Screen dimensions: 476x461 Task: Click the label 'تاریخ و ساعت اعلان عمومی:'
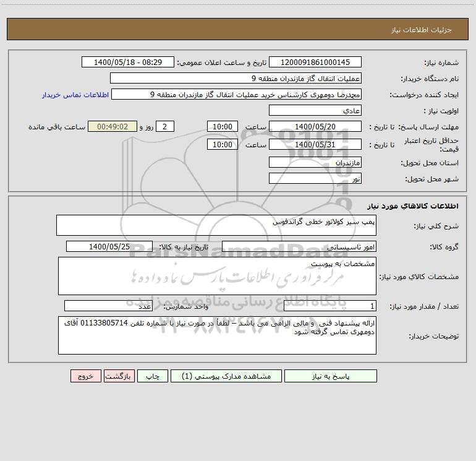tap(221, 62)
